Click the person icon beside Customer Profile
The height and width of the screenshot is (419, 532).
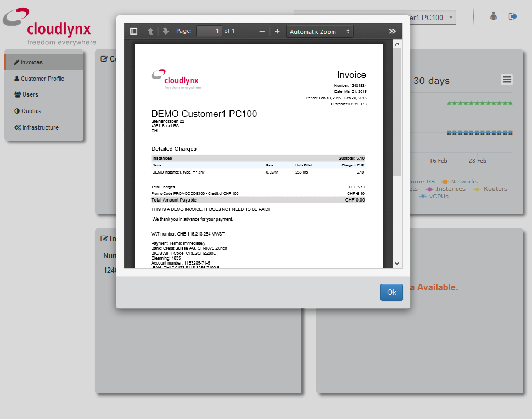16,79
